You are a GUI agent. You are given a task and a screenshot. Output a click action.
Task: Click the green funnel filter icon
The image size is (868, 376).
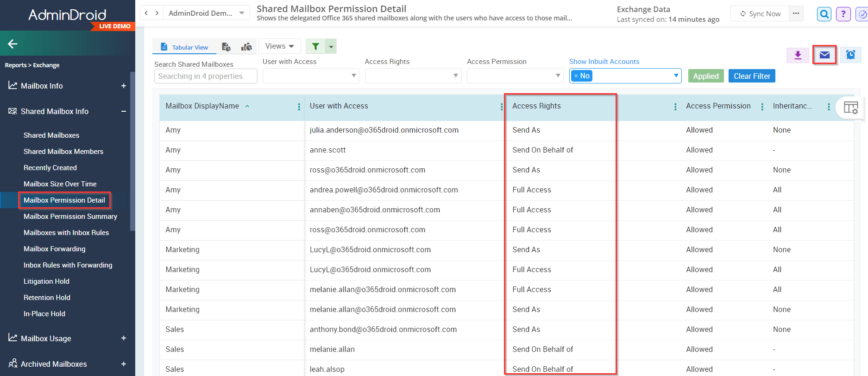(x=315, y=46)
